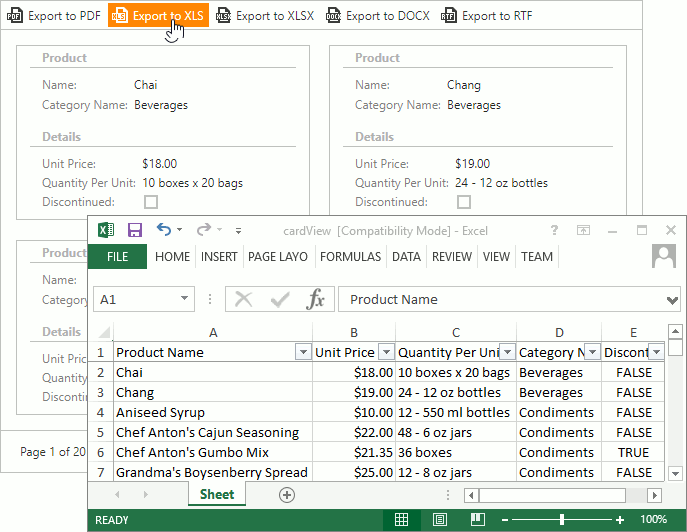Click the Cancel entry X in the formula bar

(243, 300)
